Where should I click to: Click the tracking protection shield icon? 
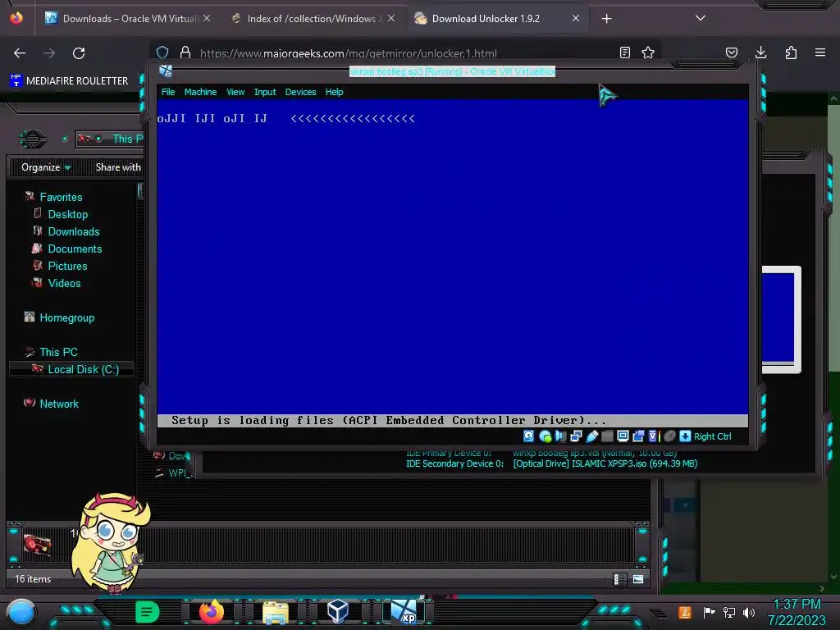[x=162, y=52]
